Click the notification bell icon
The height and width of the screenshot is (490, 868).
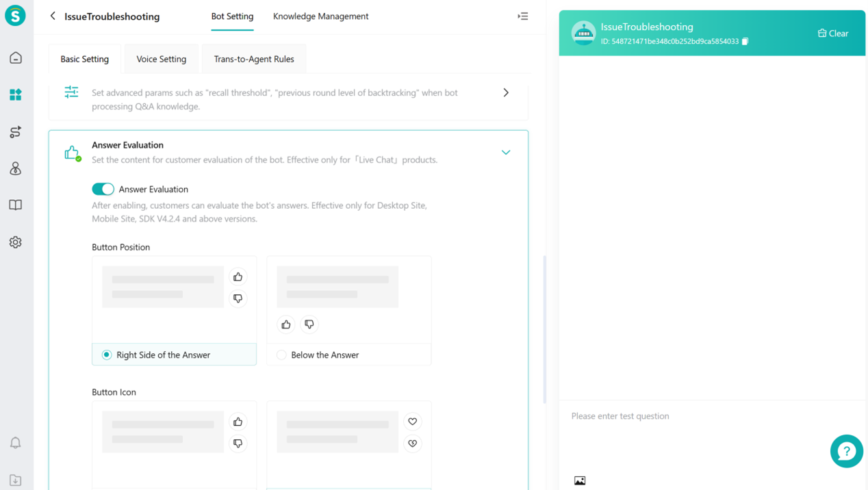pos(15,443)
